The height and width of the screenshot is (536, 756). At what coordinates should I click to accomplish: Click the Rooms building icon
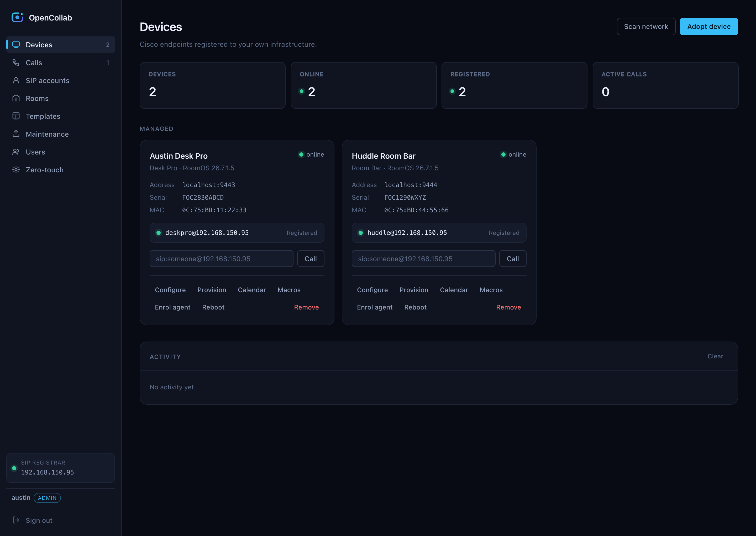[16, 98]
